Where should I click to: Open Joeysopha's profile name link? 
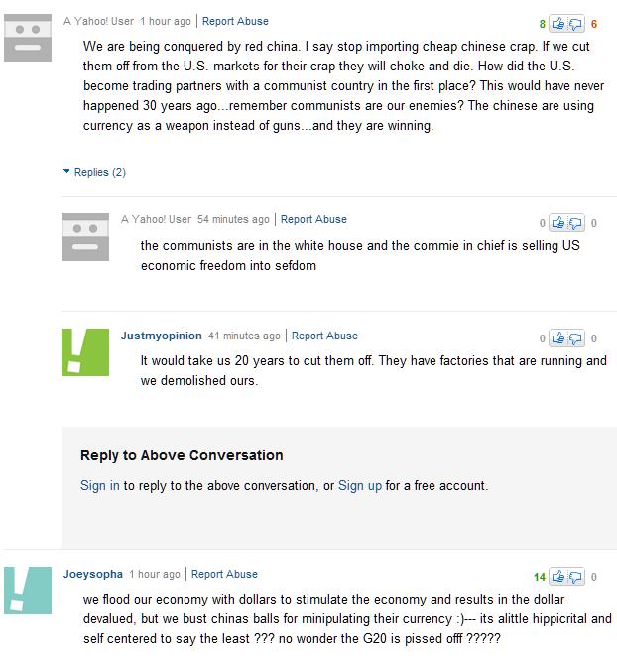click(x=93, y=574)
